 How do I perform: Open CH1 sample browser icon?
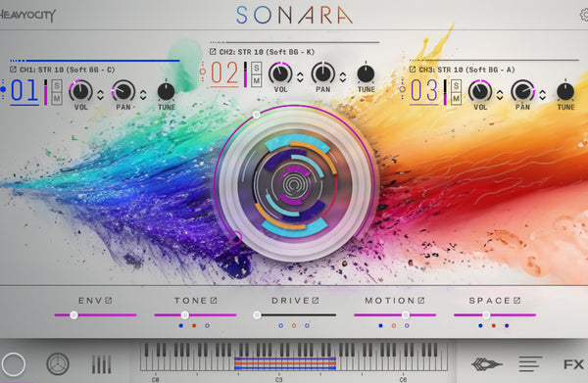tap(13, 70)
